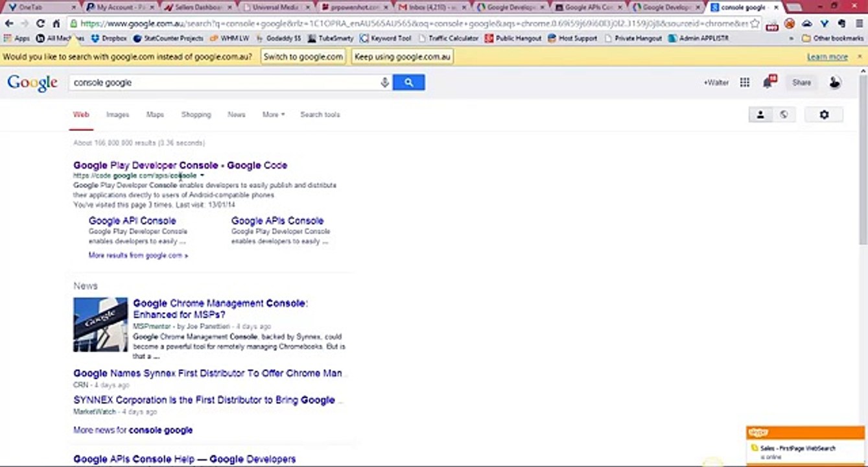Viewport: 868px width, 467px height.
Task: Open the TubeSmarty bookmark
Action: (331, 38)
